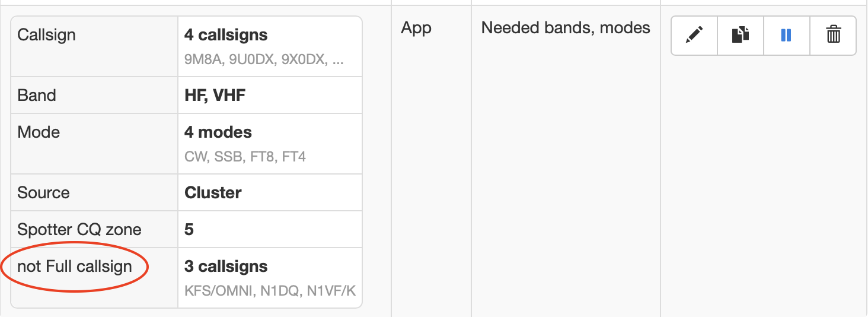Click the 'Cluster' source value
This screenshot has width=868, height=317.
pos(213,193)
